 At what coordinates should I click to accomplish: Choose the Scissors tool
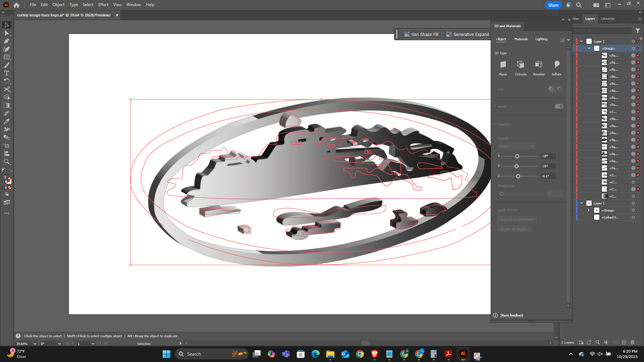coord(6,89)
